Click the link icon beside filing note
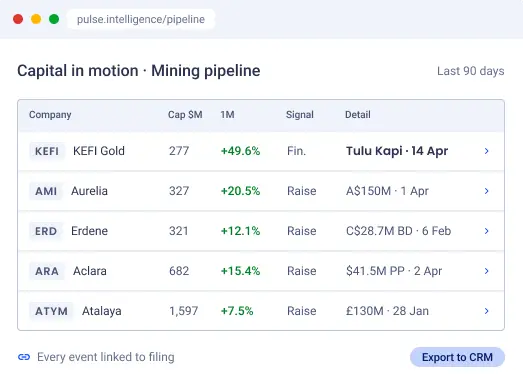 [x=24, y=357]
